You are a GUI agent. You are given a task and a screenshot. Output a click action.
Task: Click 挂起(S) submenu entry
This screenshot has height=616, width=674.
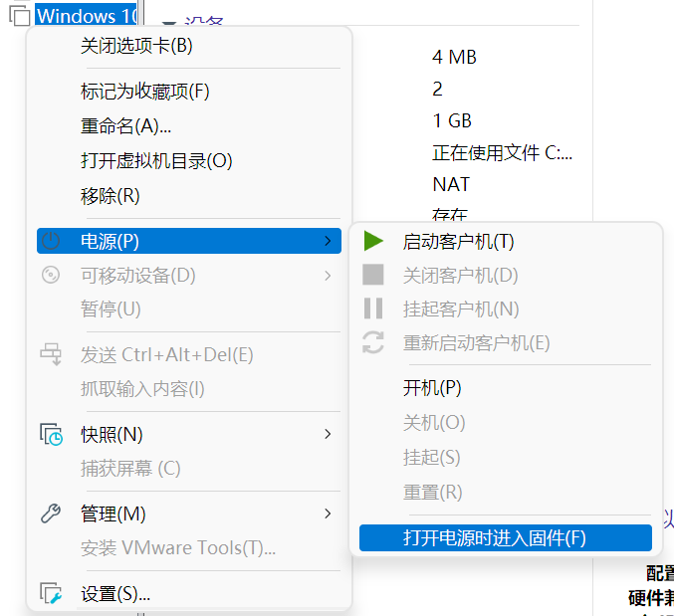tap(506, 457)
